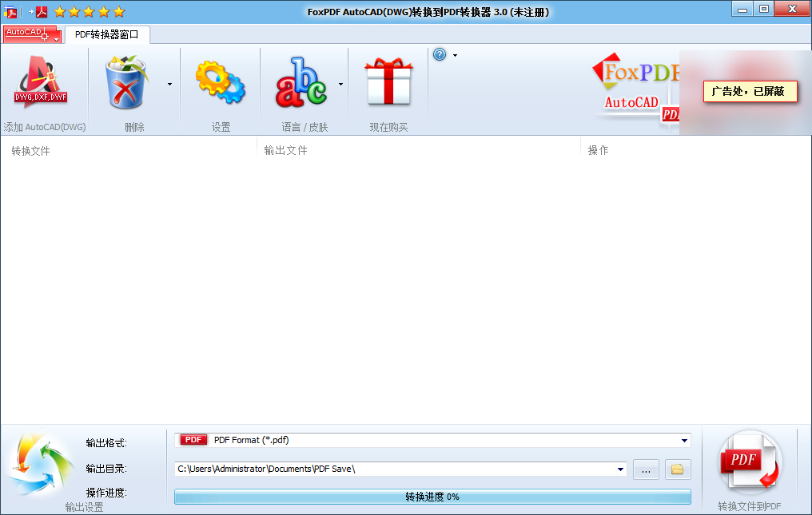Open the AutoCAD application menu button
This screenshot has height=515, width=812.
(x=27, y=34)
